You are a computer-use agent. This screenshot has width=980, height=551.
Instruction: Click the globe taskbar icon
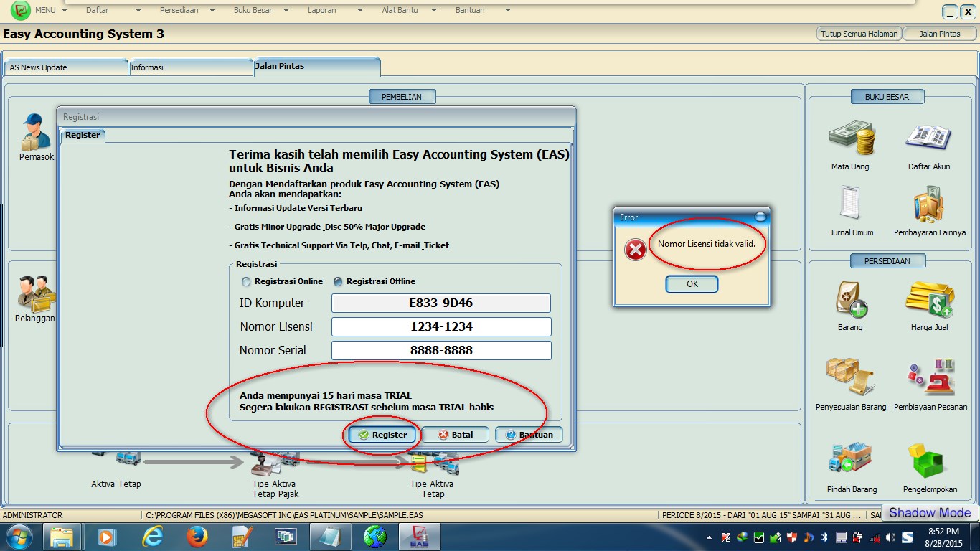pyautogui.click(x=374, y=537)
